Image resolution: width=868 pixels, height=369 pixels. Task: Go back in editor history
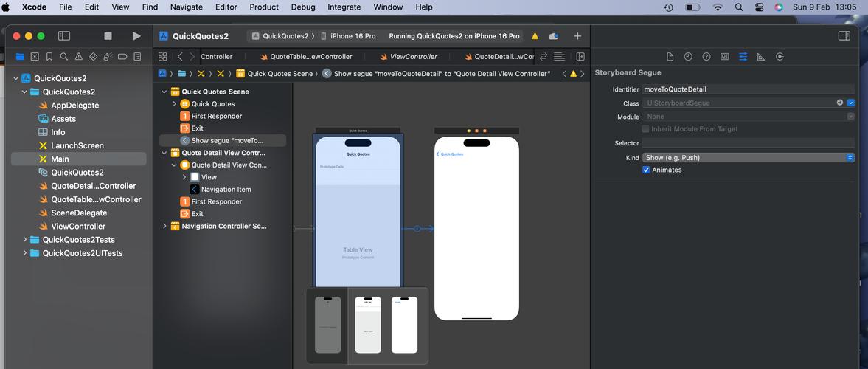[180, 57]
